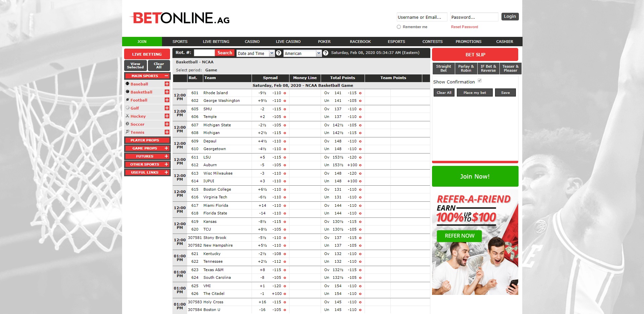Open help icon next to Date and Time
Image resolution: width=644 pixels, height=314 pixels.
tap(278, 53)
